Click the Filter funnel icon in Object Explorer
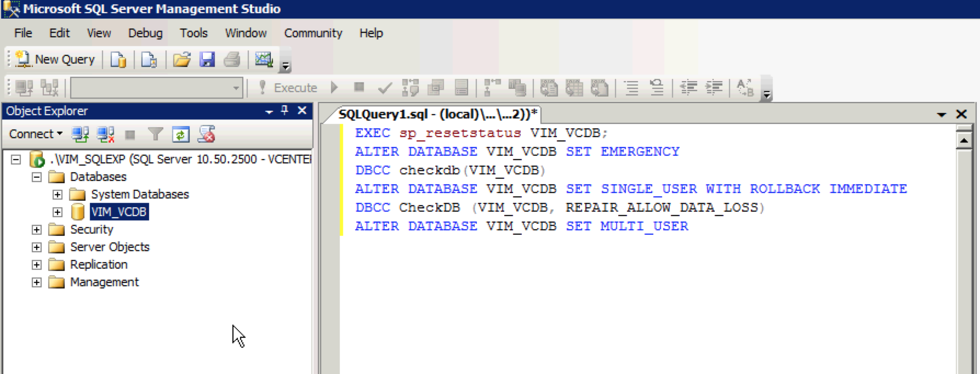980x374 pixels. point(156,134)
